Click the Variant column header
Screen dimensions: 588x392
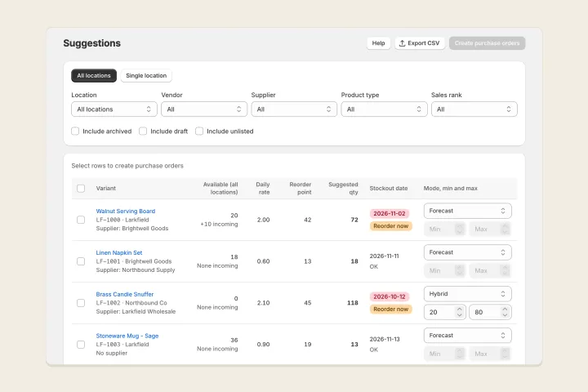click(105, 189)
